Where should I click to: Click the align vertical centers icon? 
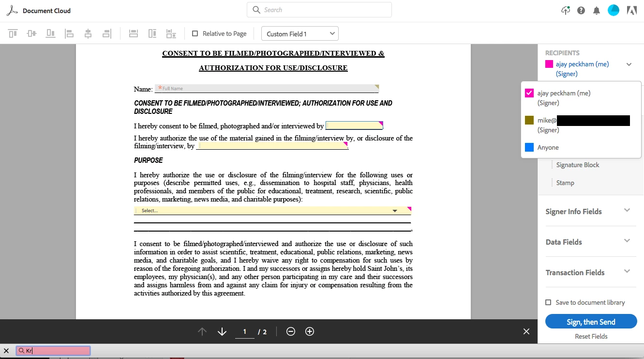pos(31,33)
